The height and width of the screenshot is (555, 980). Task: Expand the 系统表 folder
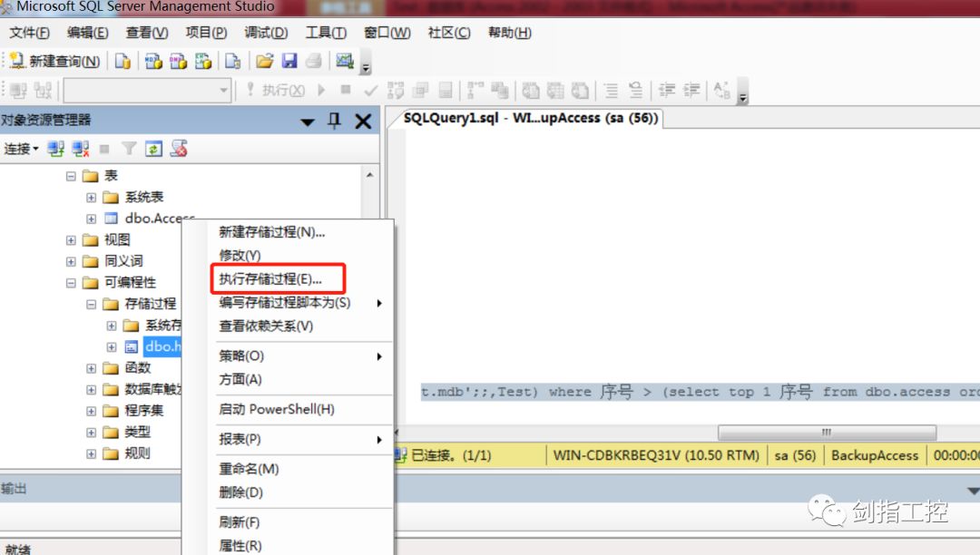pyautogui.click(x=92, y=198)
